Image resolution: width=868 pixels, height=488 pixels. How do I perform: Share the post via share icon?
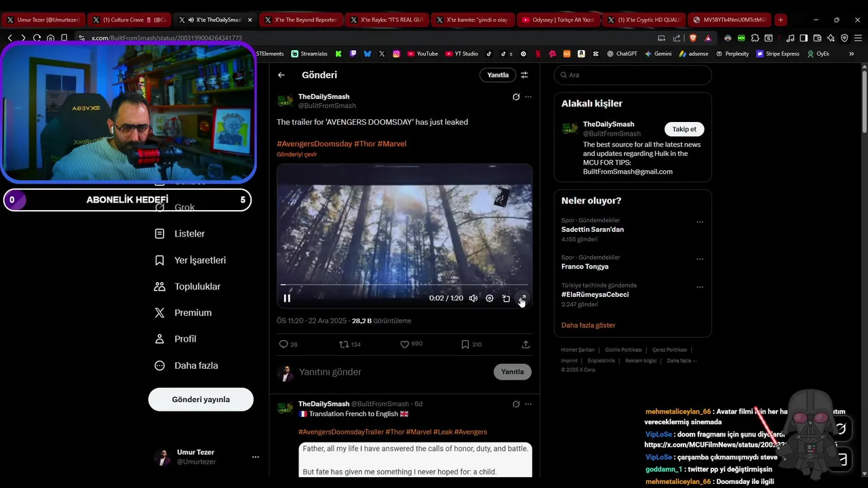click(526, 344)
